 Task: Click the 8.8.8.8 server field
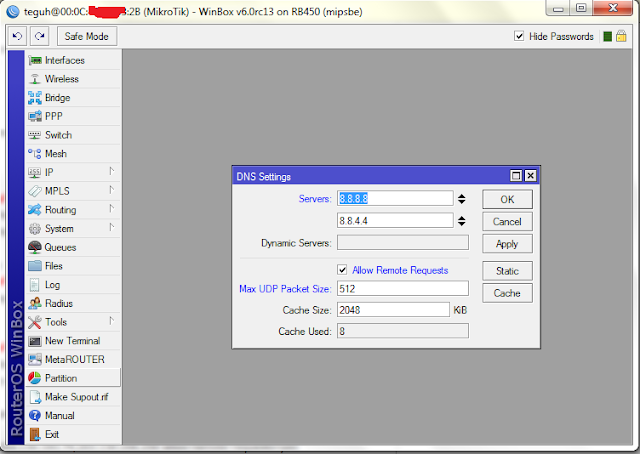coord(395,198)
